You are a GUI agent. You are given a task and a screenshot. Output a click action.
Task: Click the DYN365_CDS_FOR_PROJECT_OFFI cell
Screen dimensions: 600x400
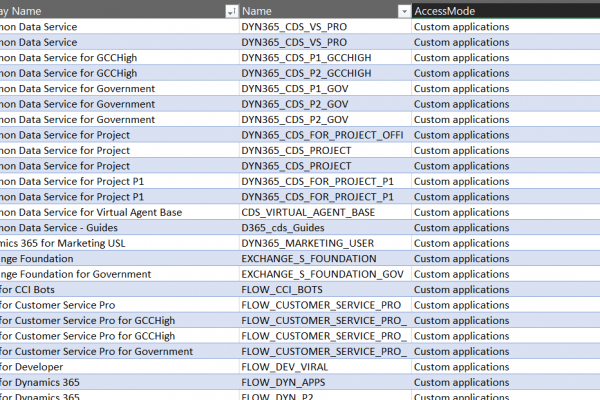325,135
